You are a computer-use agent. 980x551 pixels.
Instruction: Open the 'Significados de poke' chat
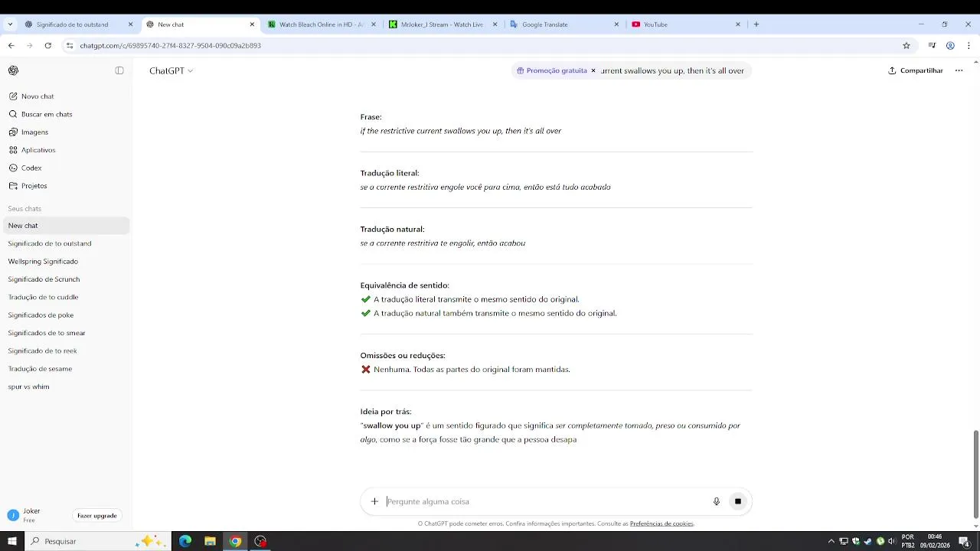pos(67,315)
